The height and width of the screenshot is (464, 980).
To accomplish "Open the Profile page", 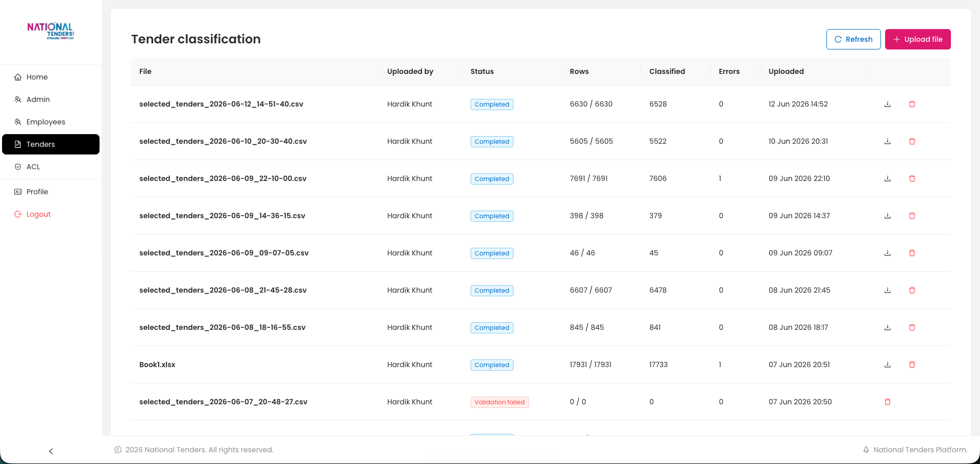I will click(51, 192).
